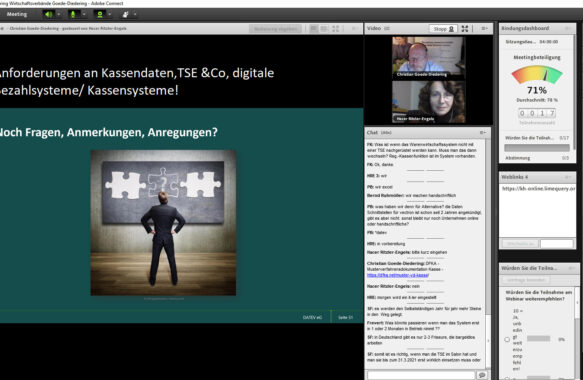
Task: Click the raise hand status icon
Action: [125, 14]
